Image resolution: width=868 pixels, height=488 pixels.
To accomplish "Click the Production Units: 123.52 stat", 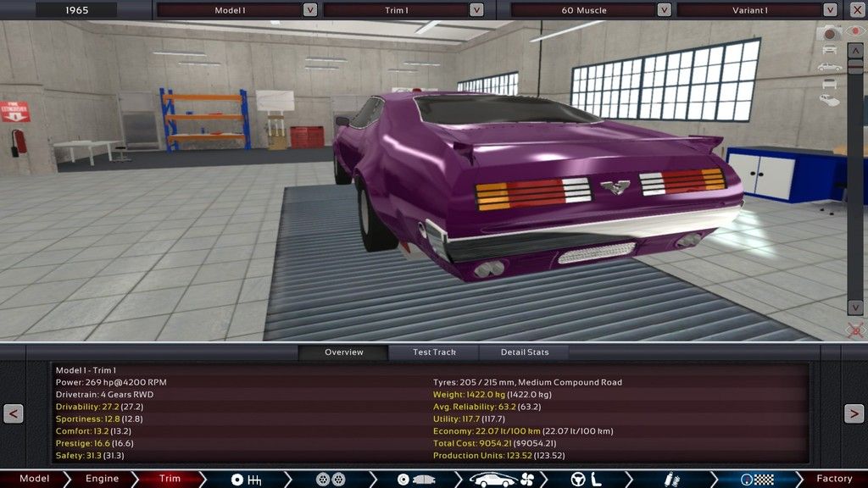I will pos(499,455).
